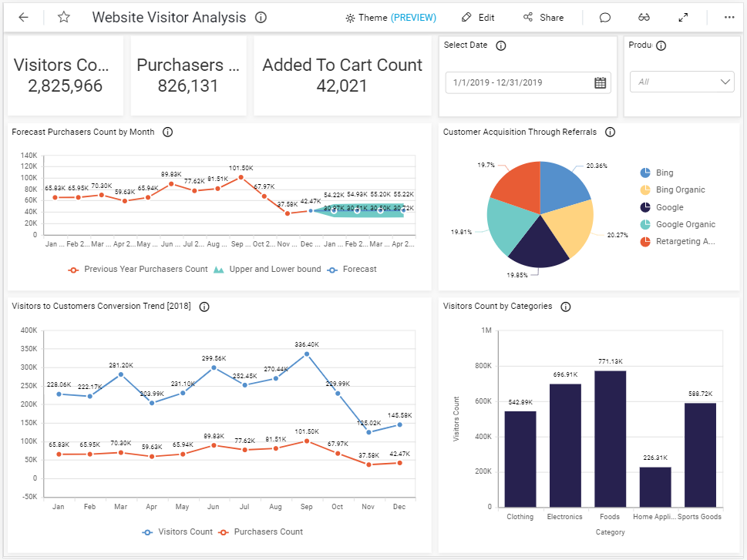Screen dimensions: 747x560
Task: Click the back arrow to leave the dashboard
Action: tap(23, 17)
